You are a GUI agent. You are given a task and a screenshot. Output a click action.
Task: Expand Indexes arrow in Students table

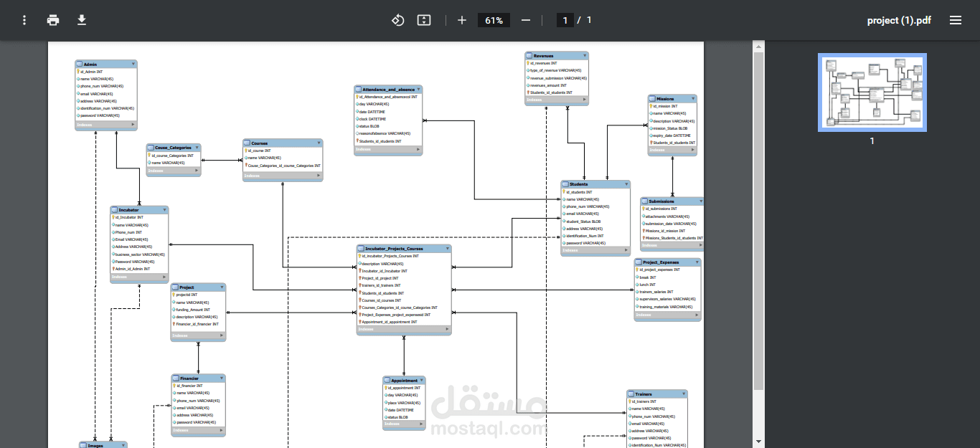point(626,250)
